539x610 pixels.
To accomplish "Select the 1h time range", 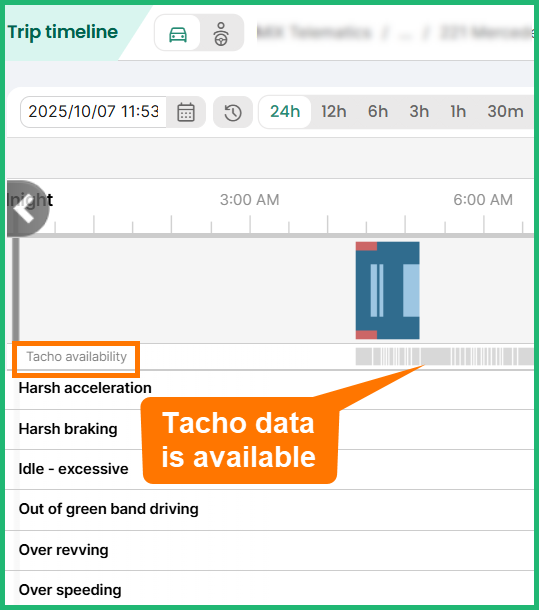I will 458,112.
